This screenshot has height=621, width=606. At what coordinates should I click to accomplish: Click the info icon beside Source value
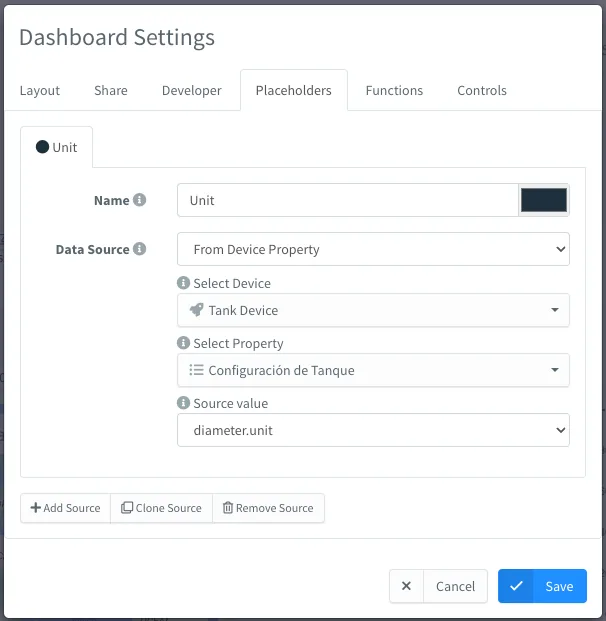[183, 403]
